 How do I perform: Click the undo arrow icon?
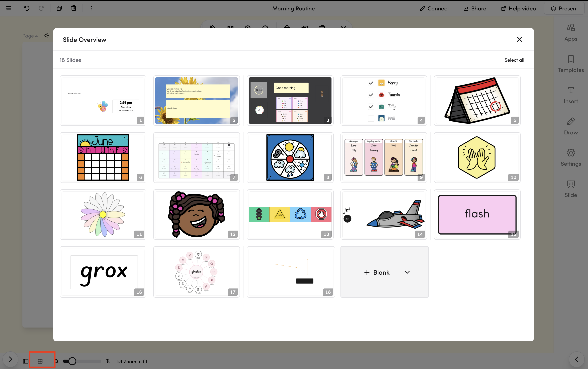tap(27, 8)
